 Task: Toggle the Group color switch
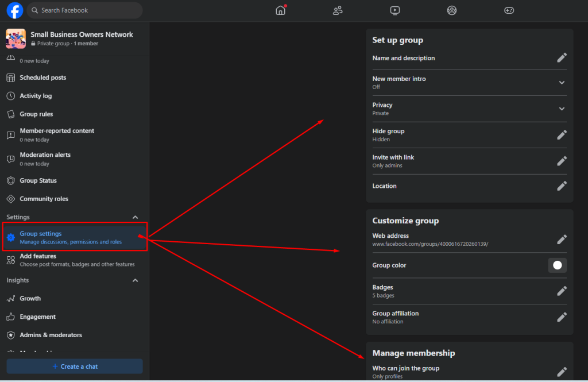(x=557, y=265)
